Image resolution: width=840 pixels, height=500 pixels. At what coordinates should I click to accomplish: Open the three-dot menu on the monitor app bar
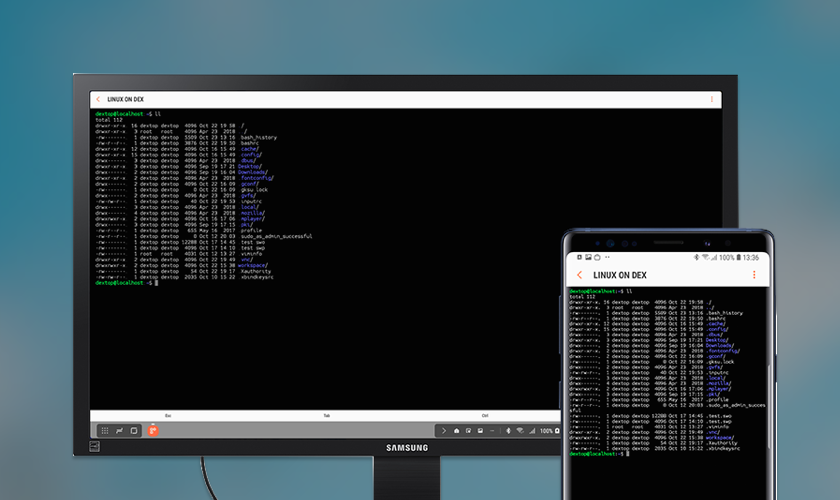[x=711, y=99]
